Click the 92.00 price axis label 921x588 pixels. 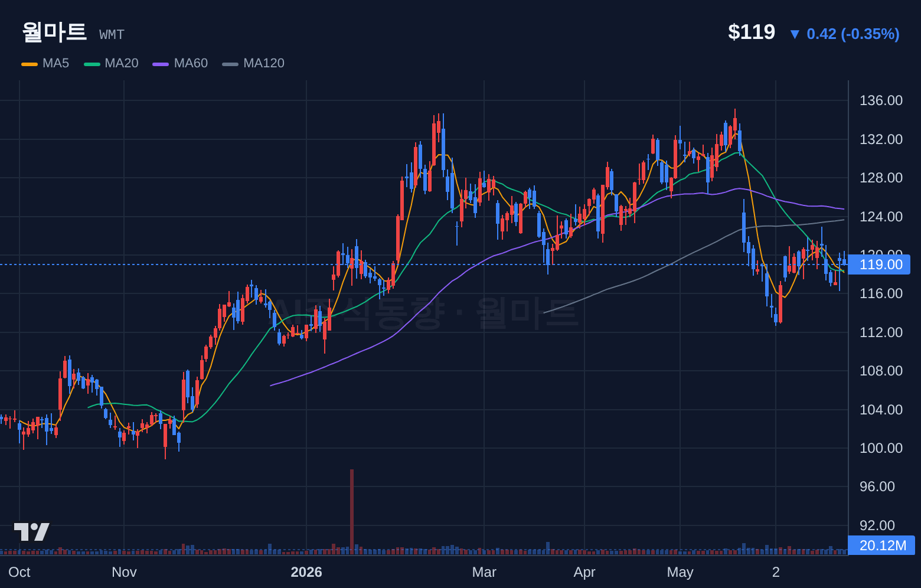(877, 525)
